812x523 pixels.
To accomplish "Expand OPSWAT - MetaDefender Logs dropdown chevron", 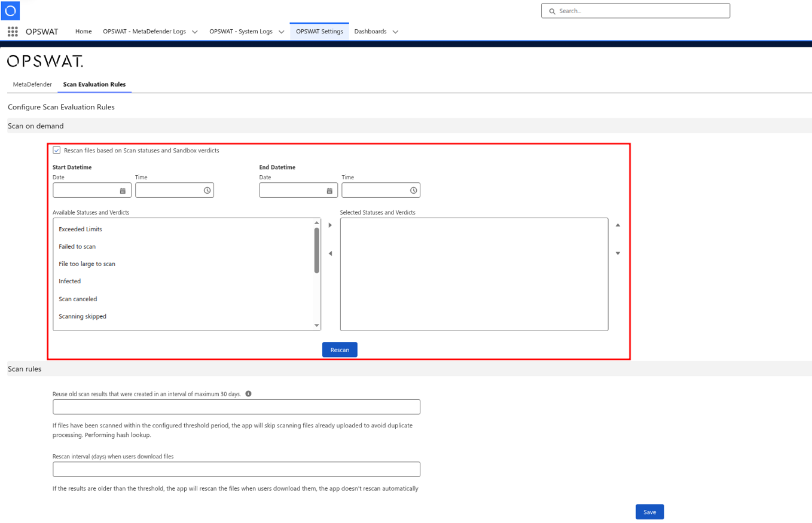I will point(195,32).
